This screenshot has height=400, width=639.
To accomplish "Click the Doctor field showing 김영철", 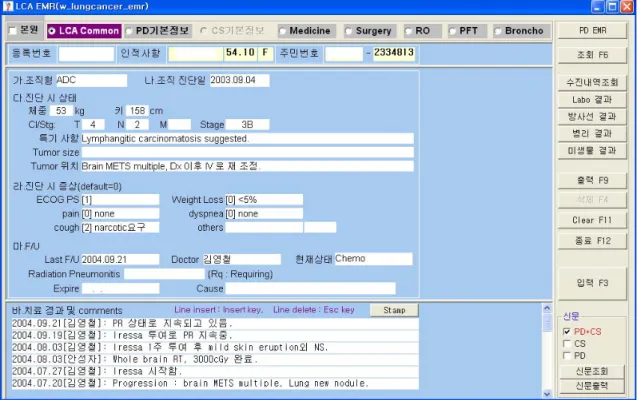I will click(241, 259).
